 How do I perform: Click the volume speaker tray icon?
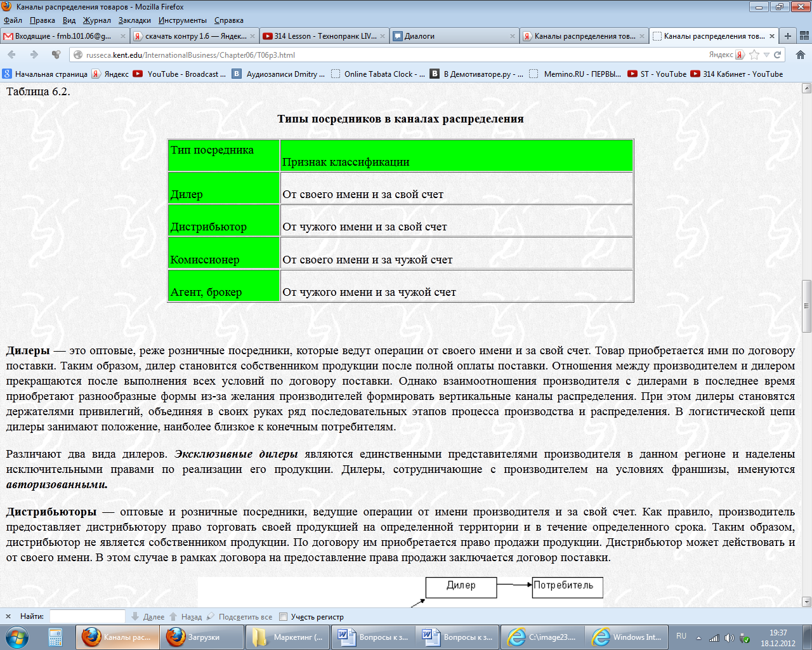tap(729, 638)
